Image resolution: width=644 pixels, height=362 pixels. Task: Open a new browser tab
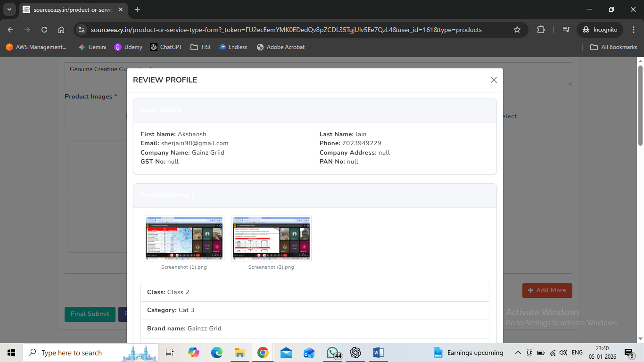[x=138, y=9]
